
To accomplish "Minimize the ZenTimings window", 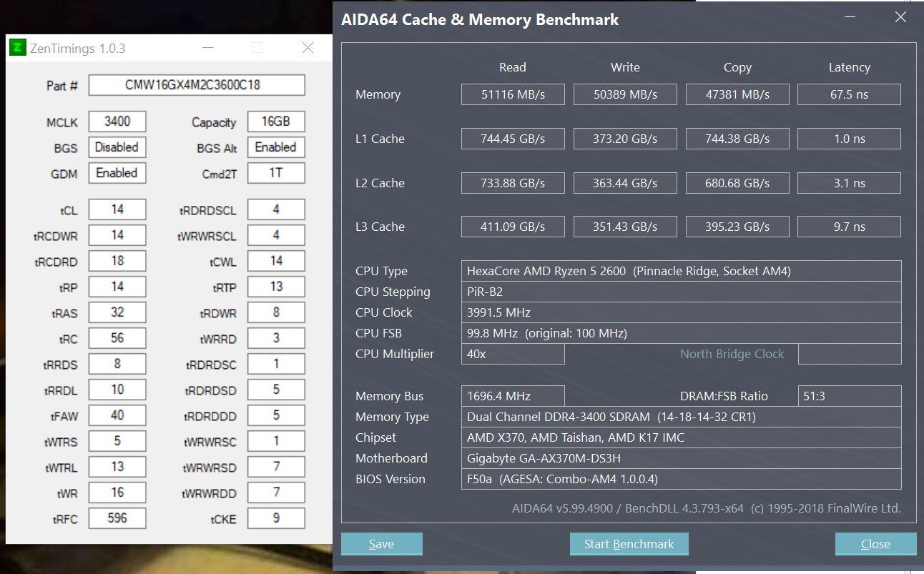I will (207, 48).
